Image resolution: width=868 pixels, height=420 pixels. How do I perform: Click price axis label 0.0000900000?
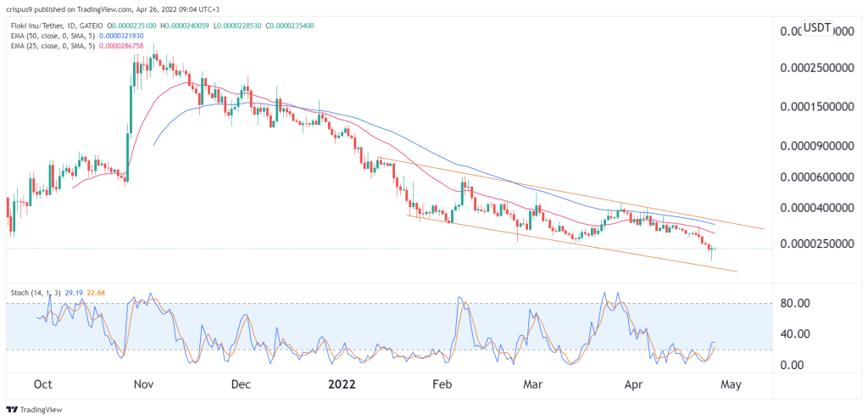pos(818,147)
